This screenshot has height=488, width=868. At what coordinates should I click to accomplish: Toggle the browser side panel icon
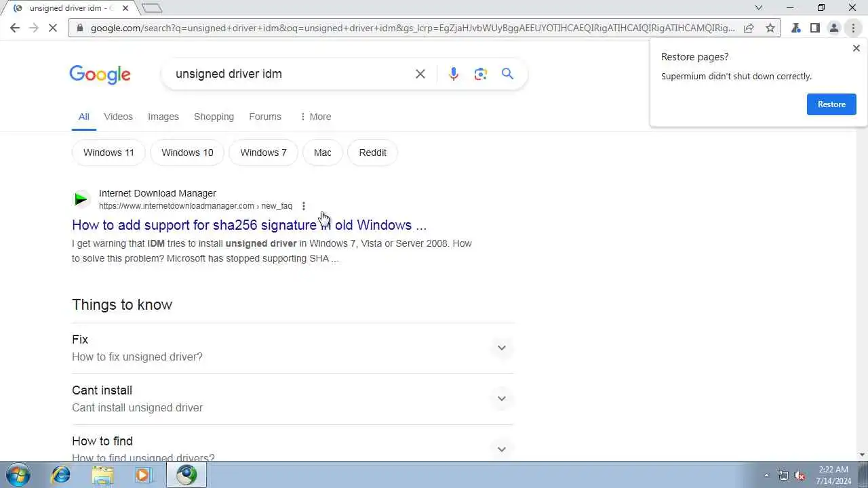click(815, 28)
